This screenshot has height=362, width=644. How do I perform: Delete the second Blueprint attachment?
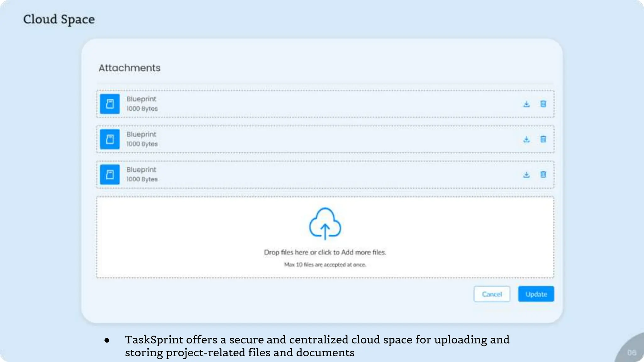(x=543, y=139)
